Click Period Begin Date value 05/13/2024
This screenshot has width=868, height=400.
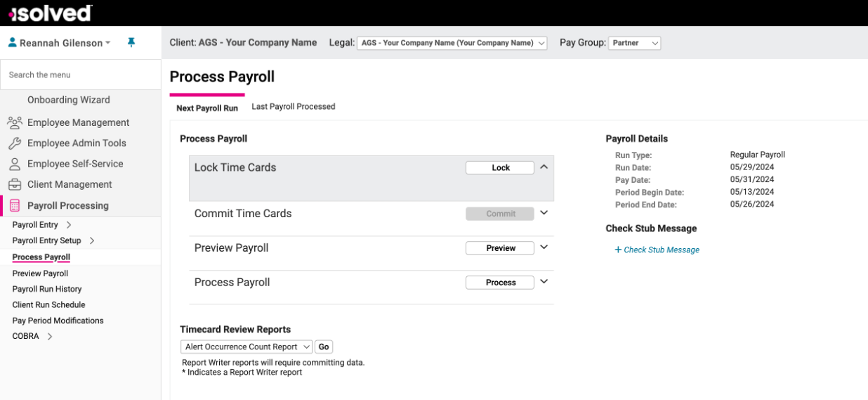[752, 192]
